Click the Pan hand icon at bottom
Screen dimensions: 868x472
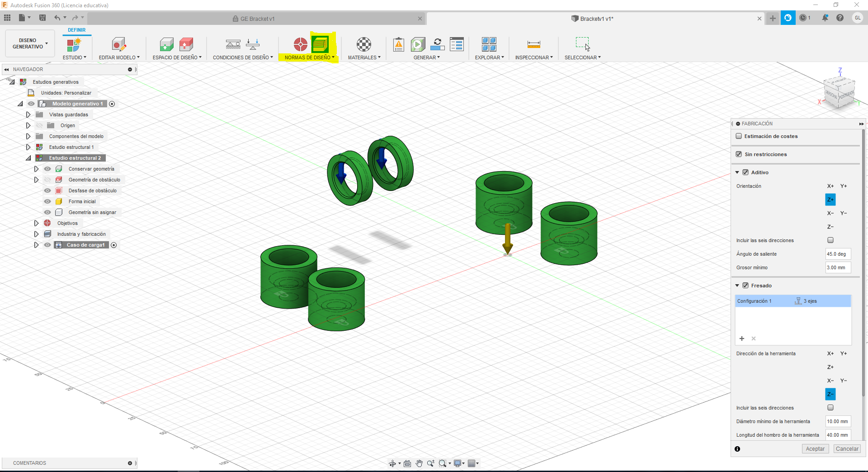click(419, 463)
